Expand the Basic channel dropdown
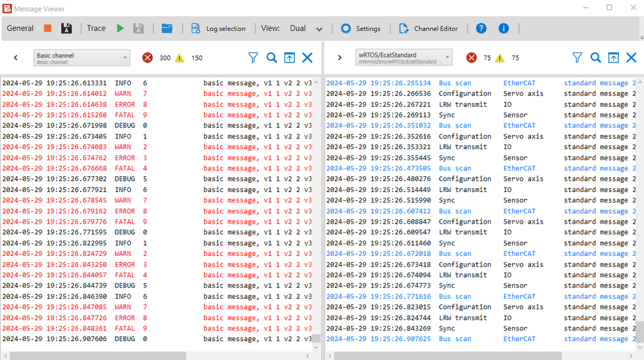This screenshot has width=644, height=360. coord(81,58)
